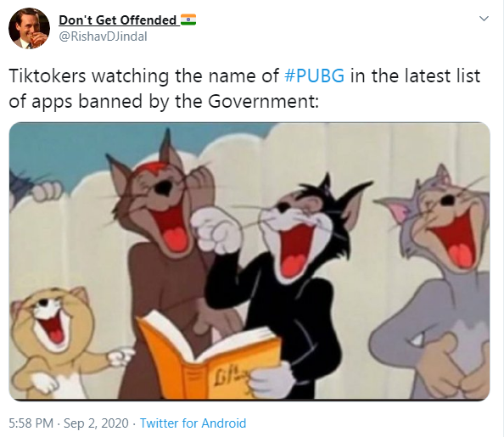Click the word Tiktokers in the tweet text

[x=48, y=76]
